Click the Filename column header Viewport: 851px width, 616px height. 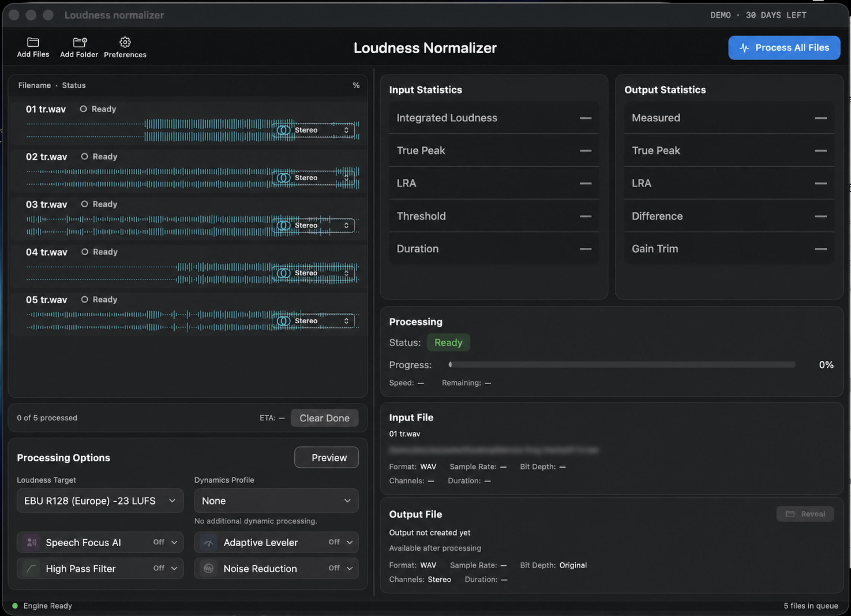pos(35,85)
